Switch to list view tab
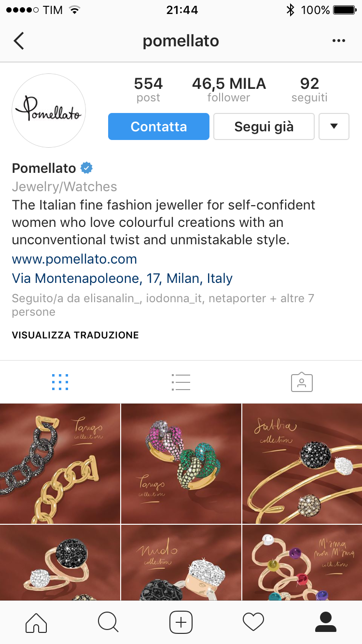This screenshot has width=362, height=644. tap(181, 382)
